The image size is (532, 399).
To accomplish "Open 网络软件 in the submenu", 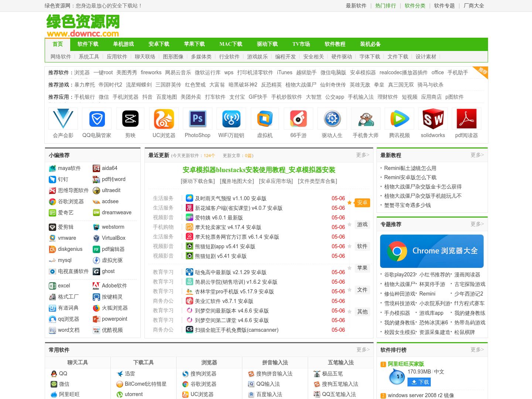I will [61, 57].
